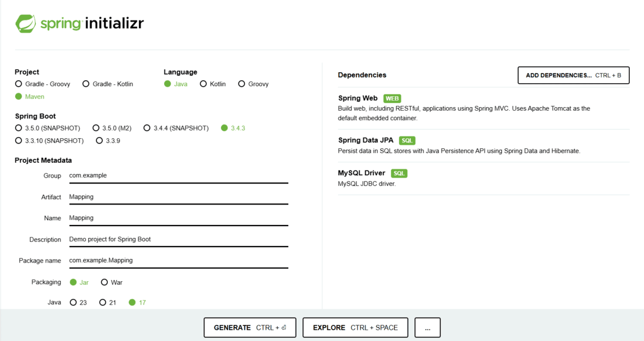Click the WEB tag badge on Spring Web

pos(392,98)
